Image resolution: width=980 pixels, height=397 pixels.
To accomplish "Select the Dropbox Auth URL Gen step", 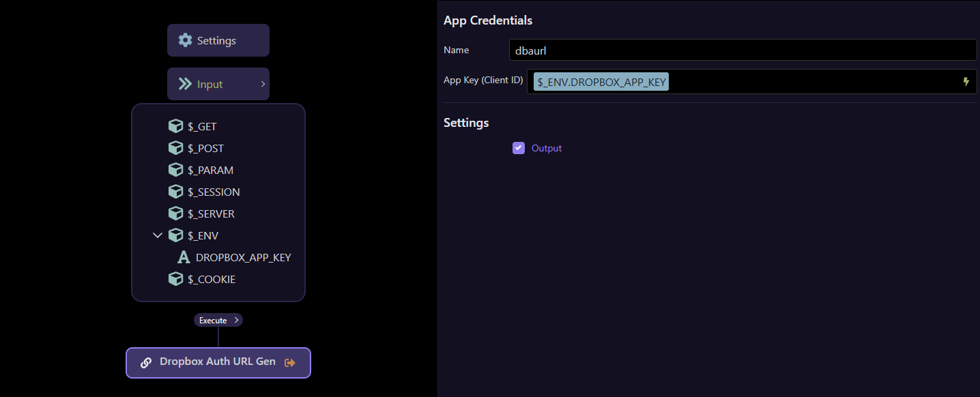I will pos(217,362).
